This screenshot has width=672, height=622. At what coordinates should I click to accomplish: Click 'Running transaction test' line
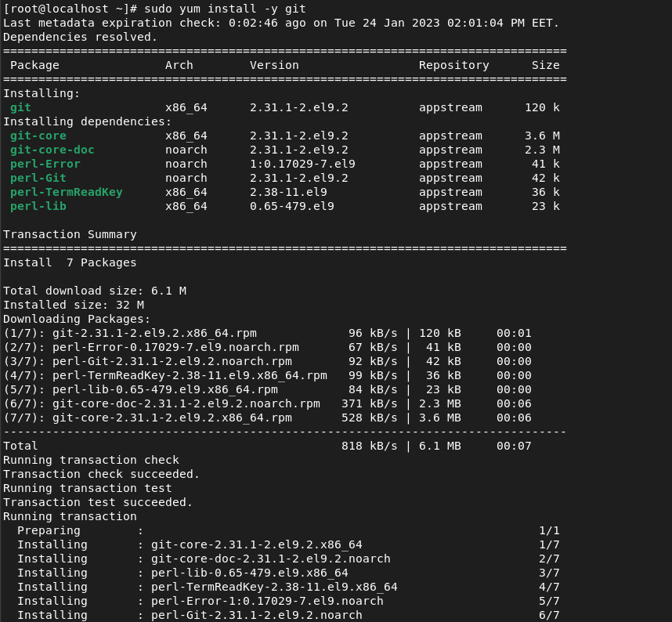click(x=88, y=489)
